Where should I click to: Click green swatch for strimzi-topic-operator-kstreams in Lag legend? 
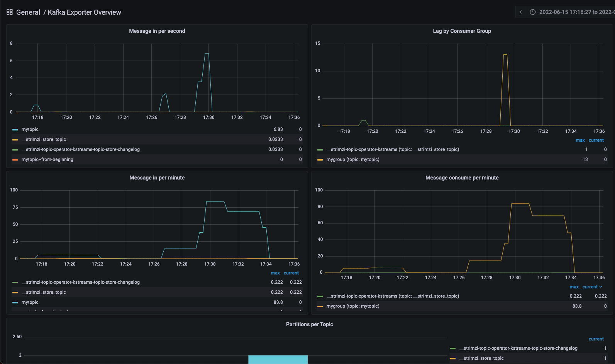[x=320, y=150]
